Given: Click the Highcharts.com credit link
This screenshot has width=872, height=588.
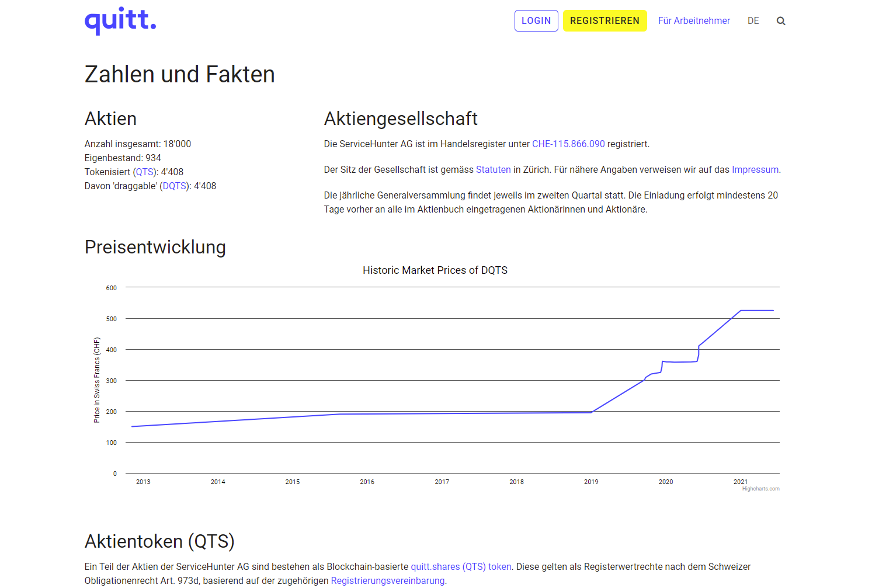Looking at the screenshot, I should [x=760, y=489].
